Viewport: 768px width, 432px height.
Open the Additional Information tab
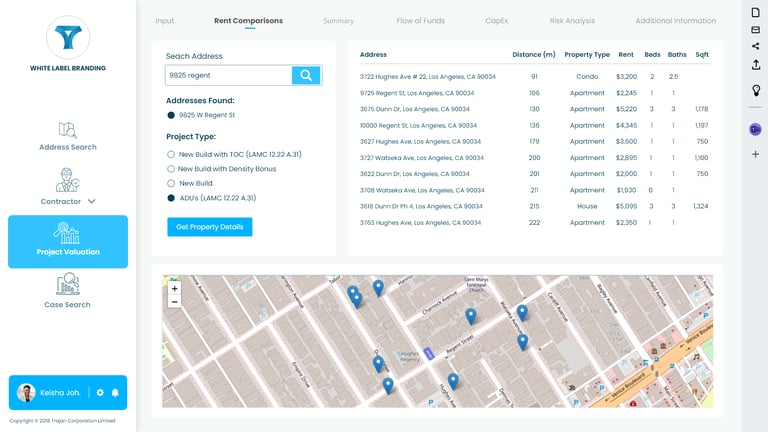(x=675, y=21)
